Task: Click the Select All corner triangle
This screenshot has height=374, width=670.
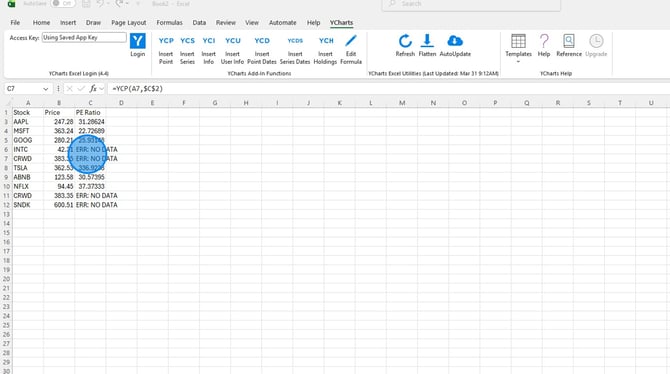Action: point(7,103)
